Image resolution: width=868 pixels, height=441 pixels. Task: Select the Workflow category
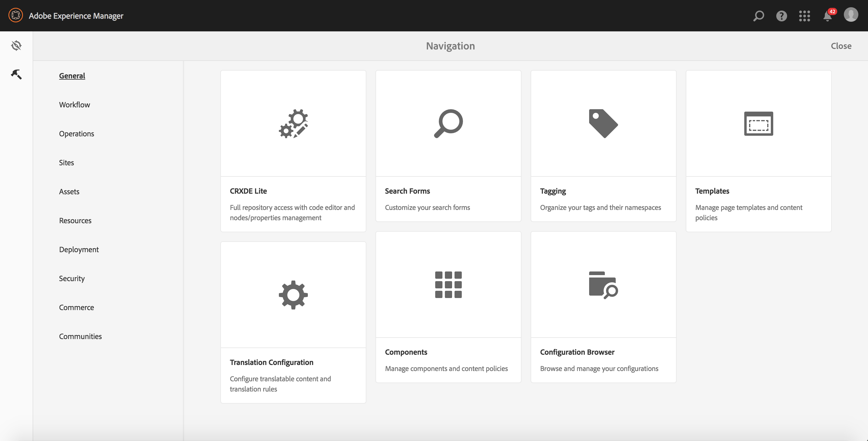[x=75, y=105]
